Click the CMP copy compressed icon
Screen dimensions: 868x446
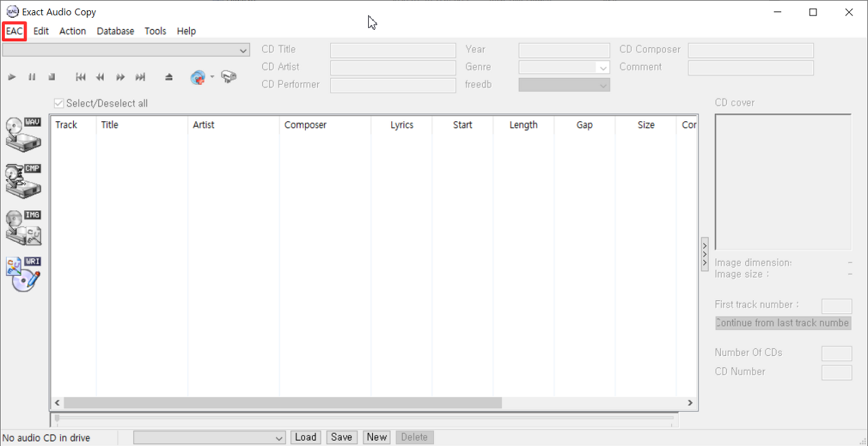23,181
